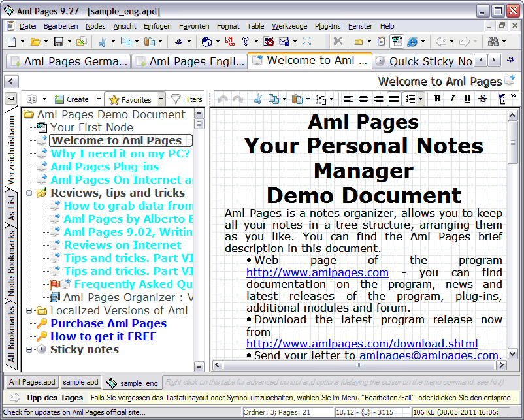Click the Filters funnel button
This screenshot has width=524, height=420.
(x=186, y=99)
